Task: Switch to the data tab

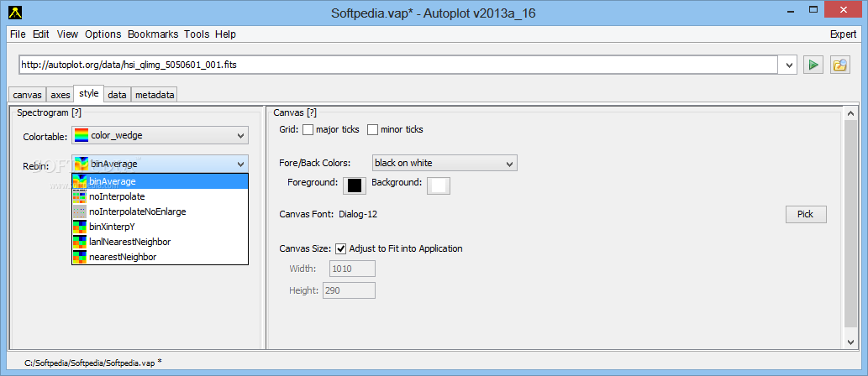Action: pos(118,95)
